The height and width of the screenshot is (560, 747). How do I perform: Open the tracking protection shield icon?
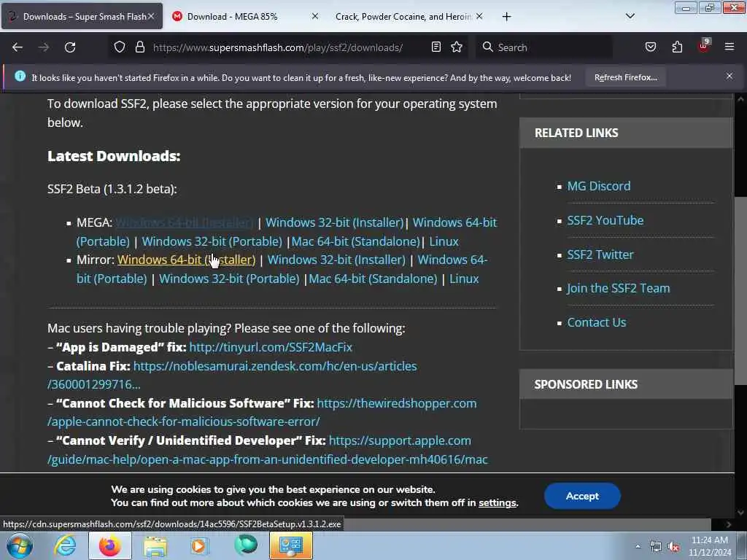pos(120,47)
